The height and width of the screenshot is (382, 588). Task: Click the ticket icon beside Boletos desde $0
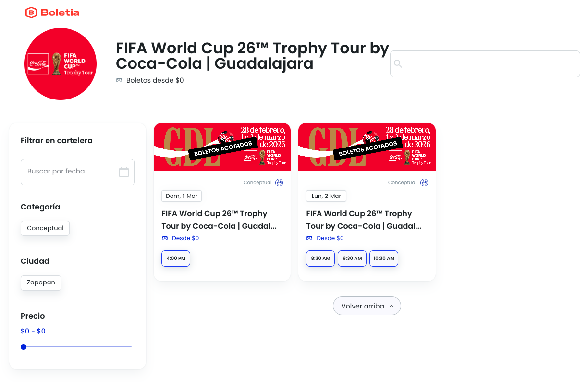pyautogui.click(x=119, y=80)
